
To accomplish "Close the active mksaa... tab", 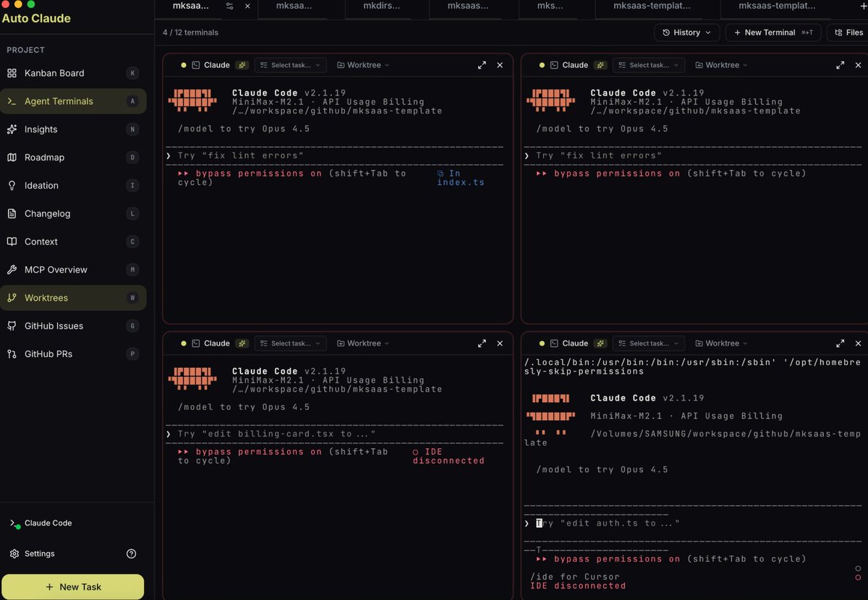I will 247,6.
